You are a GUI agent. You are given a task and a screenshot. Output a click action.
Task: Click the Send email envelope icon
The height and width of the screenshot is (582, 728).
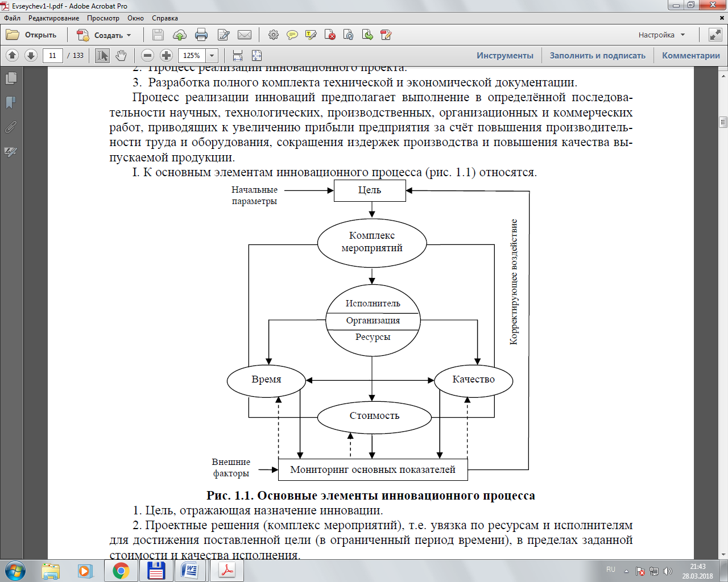tap(245, 35)
